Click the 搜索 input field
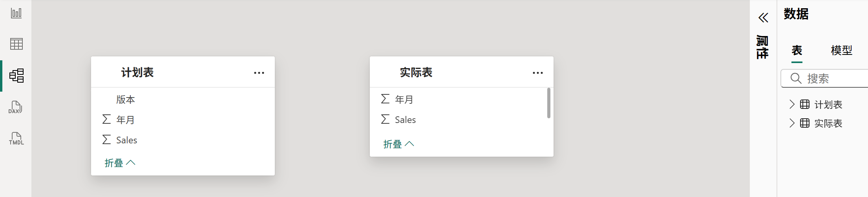868x197 pixels. tap(824, 79)
